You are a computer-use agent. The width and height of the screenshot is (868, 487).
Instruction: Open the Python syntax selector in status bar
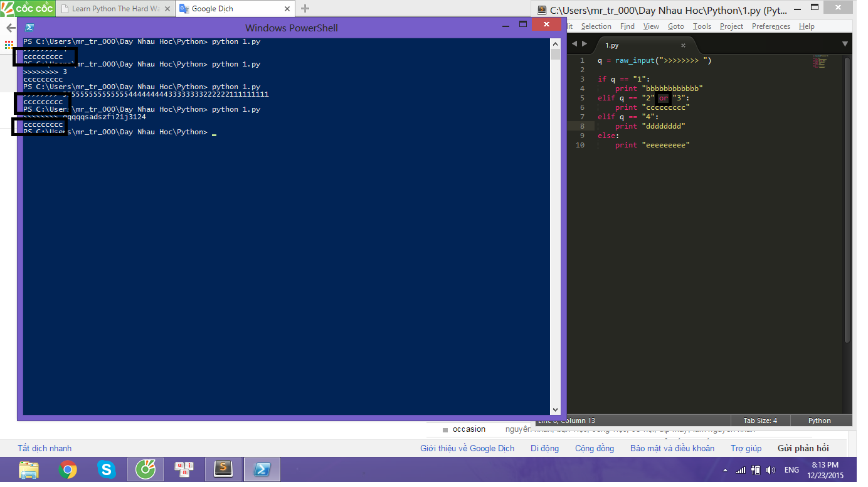pyautogui.click(x=819, y=420)
